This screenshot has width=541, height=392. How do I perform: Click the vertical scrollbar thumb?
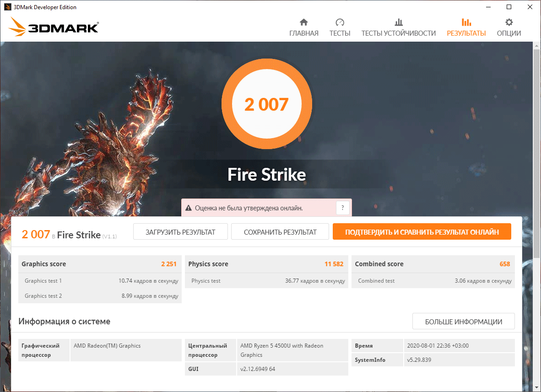[x=536, y=153]
